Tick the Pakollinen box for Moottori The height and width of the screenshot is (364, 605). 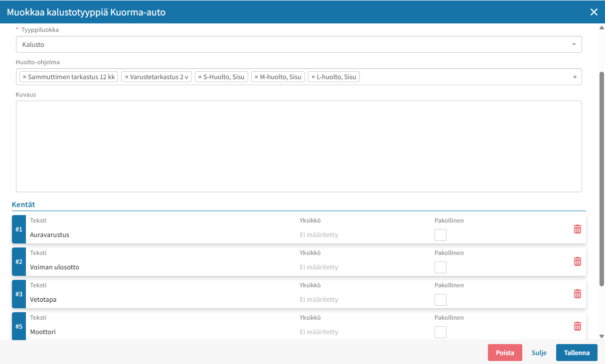[x=441, y=332]
